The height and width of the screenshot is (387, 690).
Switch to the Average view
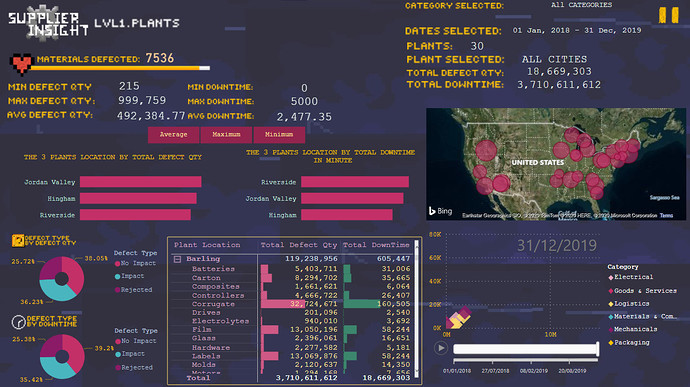pos(173,135)
